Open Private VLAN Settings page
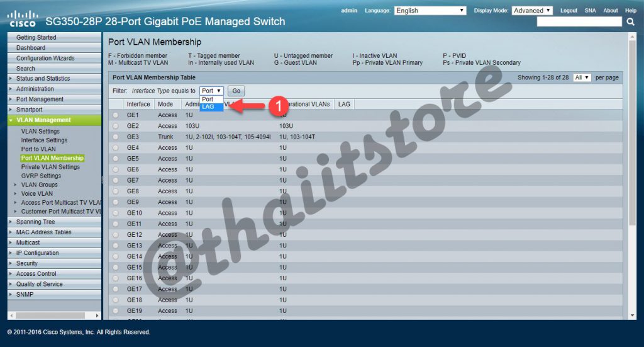 [50, 167]
